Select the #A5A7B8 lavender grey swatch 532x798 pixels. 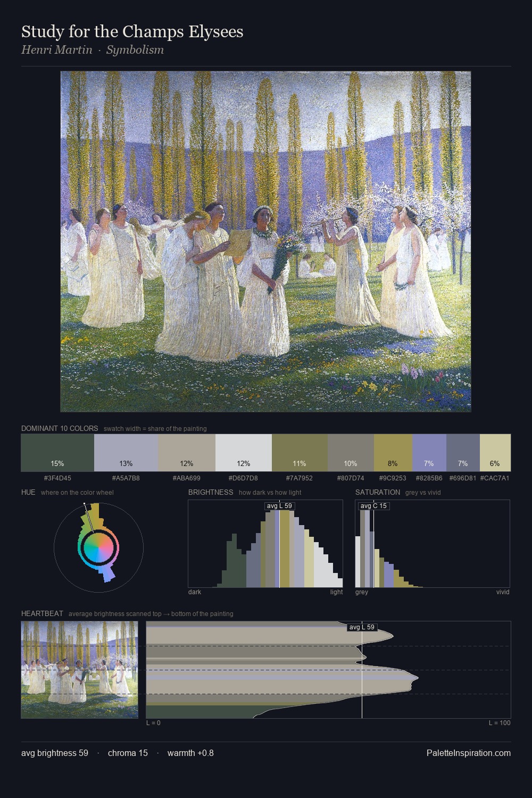pyautogui.click(x=126, y=453)
